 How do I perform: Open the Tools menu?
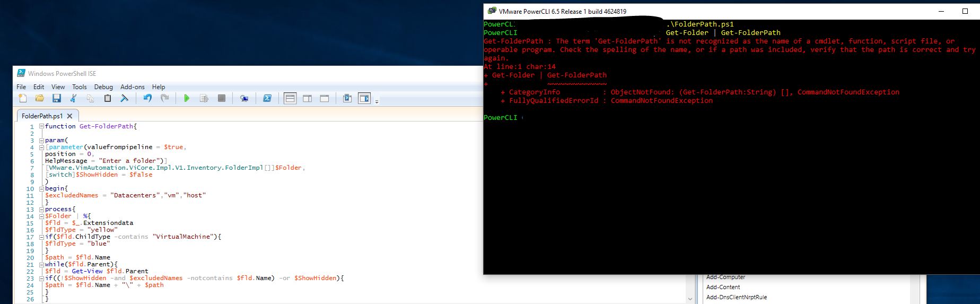click(79, 86)
